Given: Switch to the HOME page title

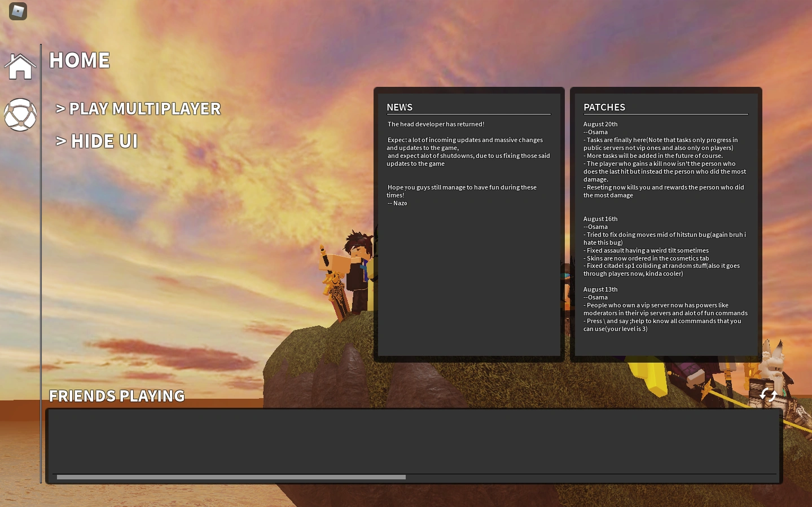Looking at the screenshot, I should [79, 60].
